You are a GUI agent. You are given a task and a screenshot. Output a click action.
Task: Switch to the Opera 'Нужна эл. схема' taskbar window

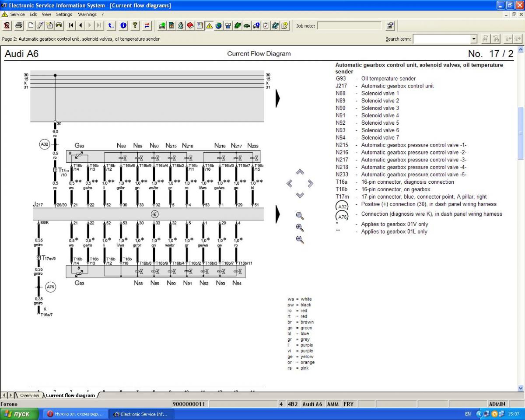click(75, 414)
